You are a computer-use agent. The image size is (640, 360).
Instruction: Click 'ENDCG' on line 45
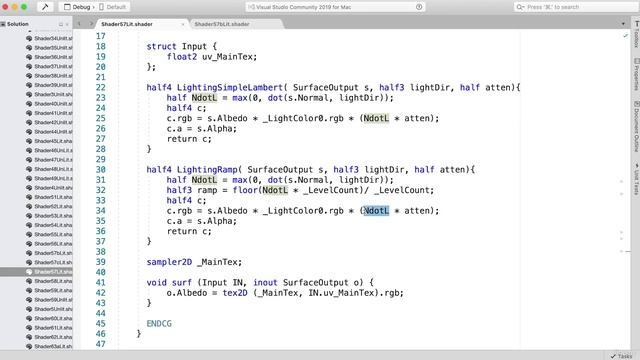tap(159, 324)
